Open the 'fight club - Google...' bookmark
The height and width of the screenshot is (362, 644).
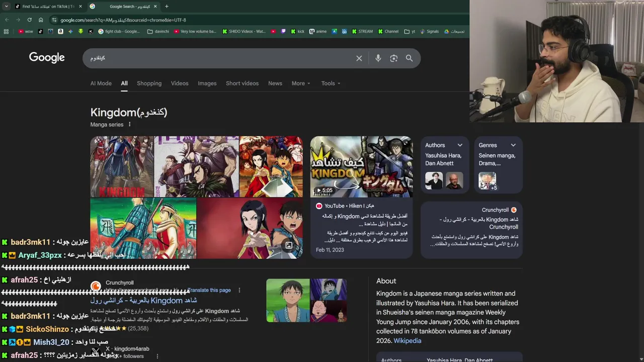[119, 31]
